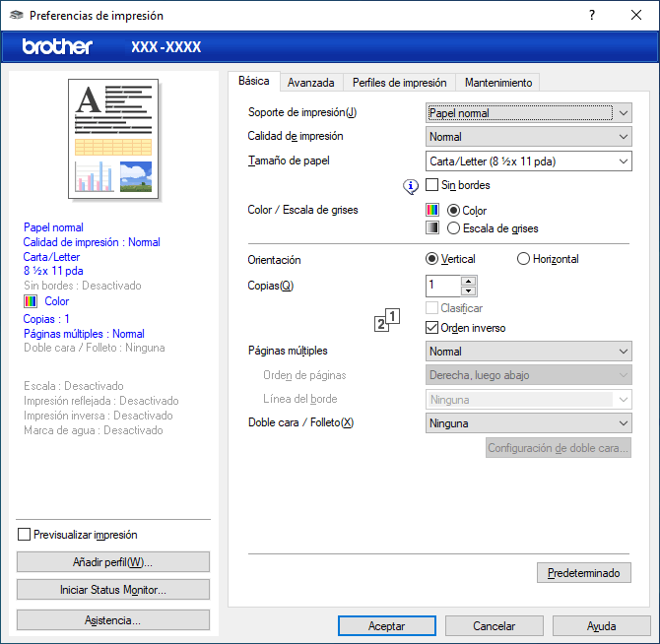
Task: Click the grayscale gradient icon
Action: pos(431,228)
